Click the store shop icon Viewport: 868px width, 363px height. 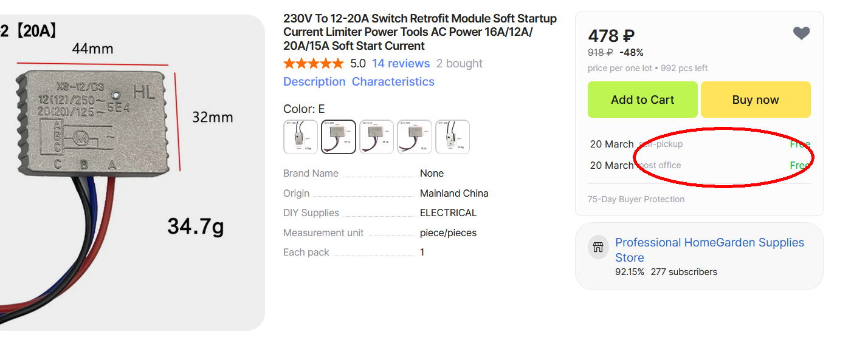click(x=598, y=247)
